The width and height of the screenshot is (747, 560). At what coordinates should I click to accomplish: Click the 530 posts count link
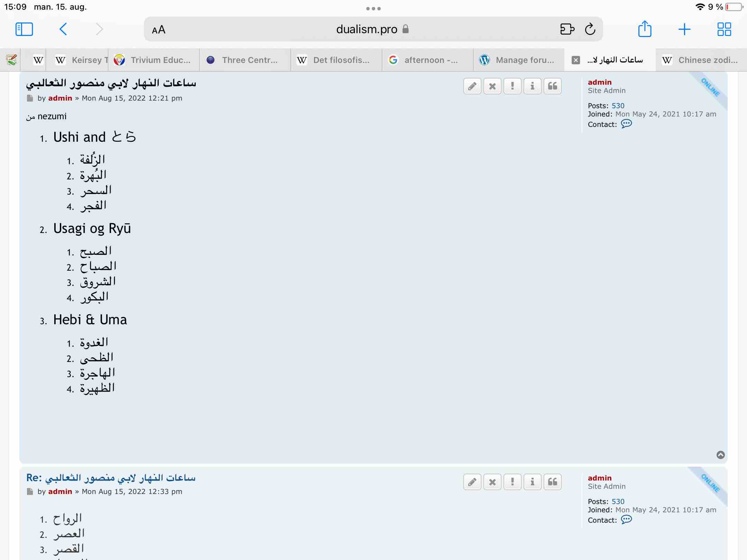point(618,106)
